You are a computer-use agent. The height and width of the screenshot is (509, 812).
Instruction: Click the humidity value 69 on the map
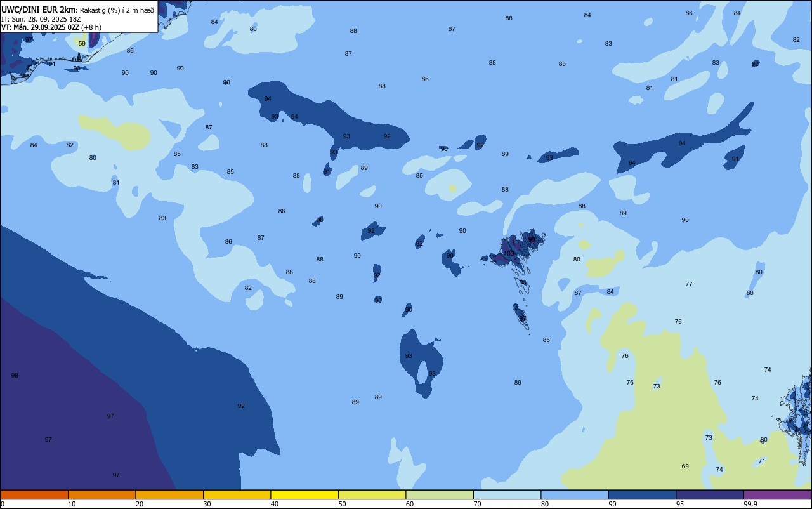(x=685, y=466)
